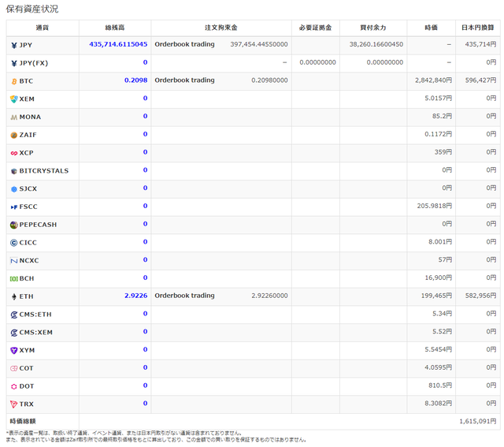The image size is (504, 447).
Task: Click the XEM coin icon
Action: (14, 99)
